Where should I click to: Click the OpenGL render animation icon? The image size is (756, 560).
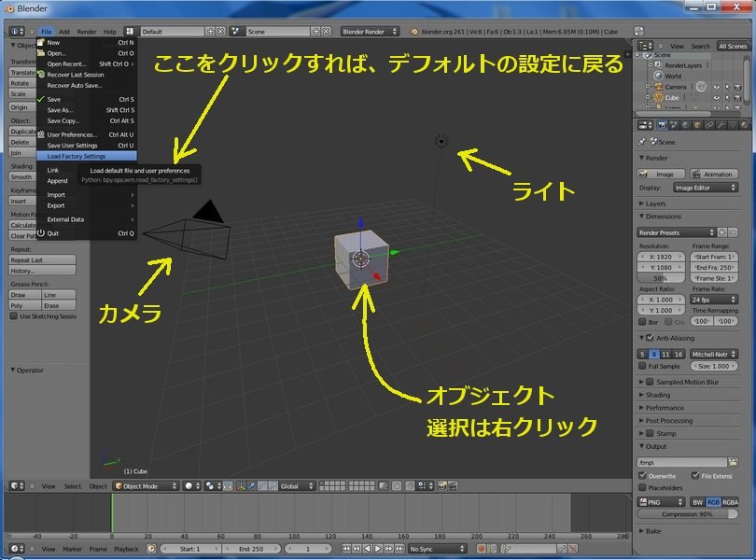[x=453, y=486]
